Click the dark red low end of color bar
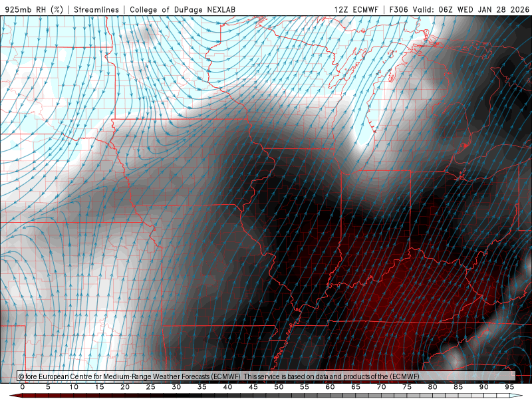 pyautogui.click(x=15, y=396)
